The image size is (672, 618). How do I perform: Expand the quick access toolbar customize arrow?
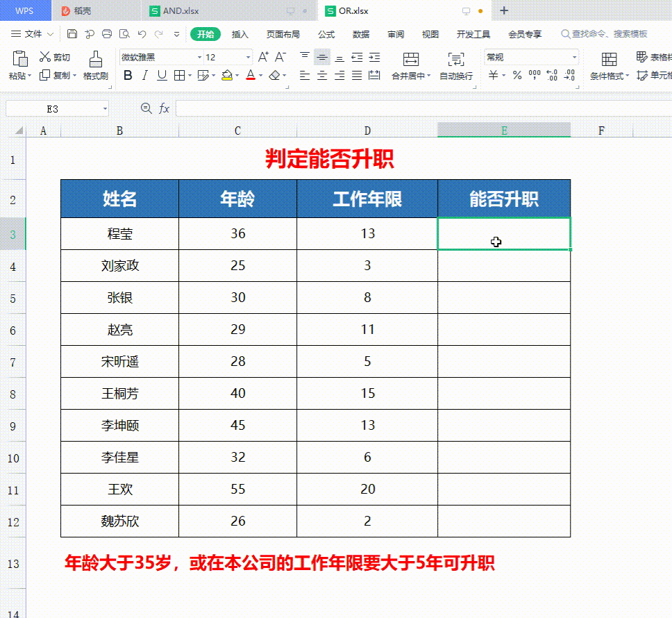click(176, 34)
